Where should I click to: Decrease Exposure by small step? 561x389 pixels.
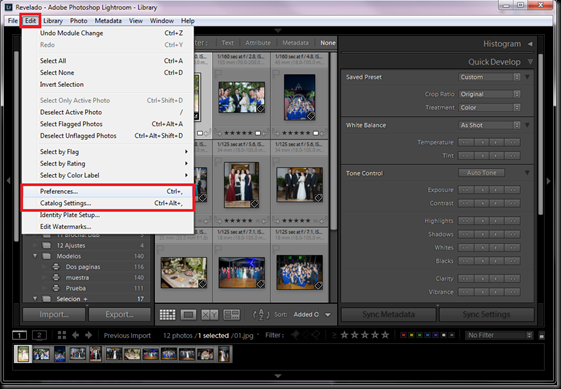click(482, 190)
